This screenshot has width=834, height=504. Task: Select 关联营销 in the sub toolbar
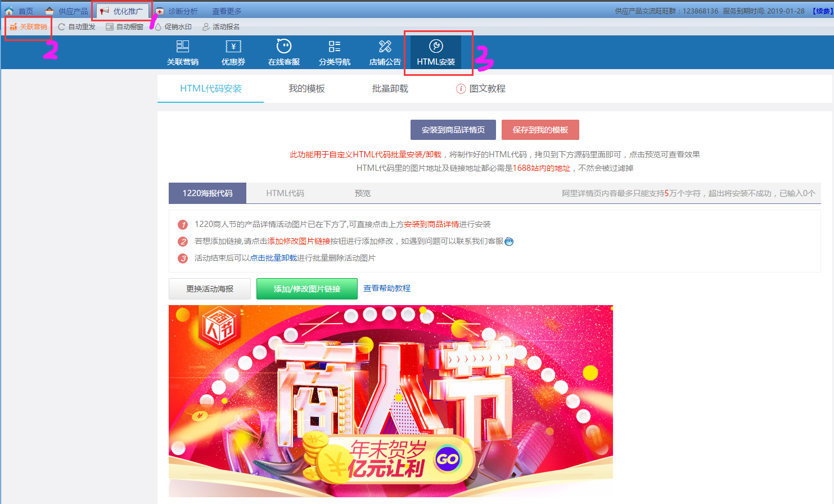[28, 26]
